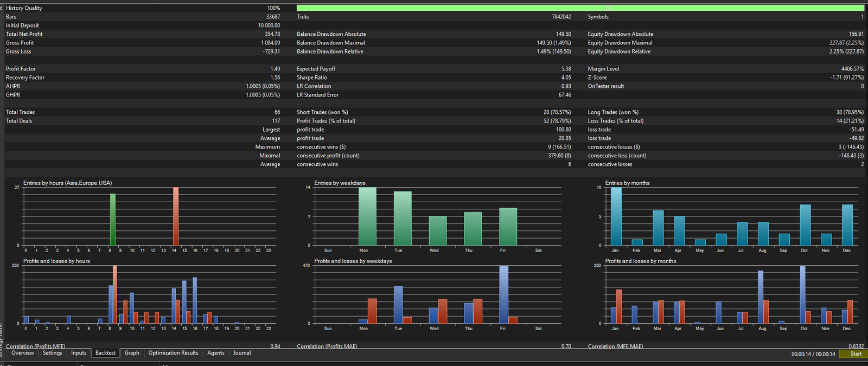
Task: Open the Optimization Results tab
Action: click(x=174, y=353)
